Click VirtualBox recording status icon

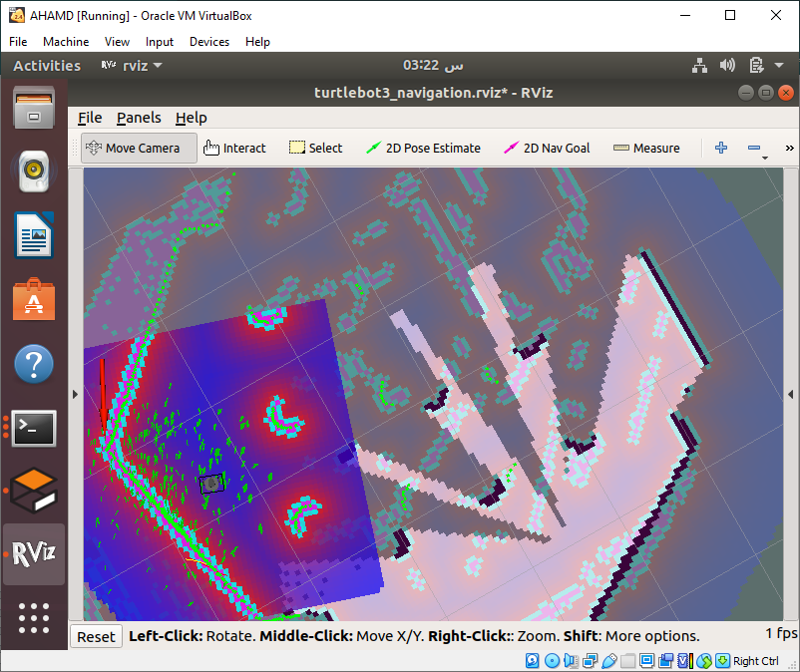665,661
